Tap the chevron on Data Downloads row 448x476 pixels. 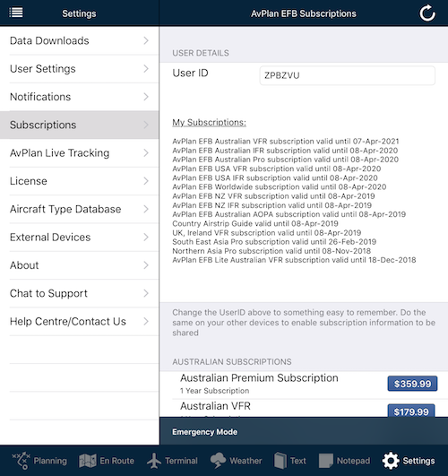point(146,40)
